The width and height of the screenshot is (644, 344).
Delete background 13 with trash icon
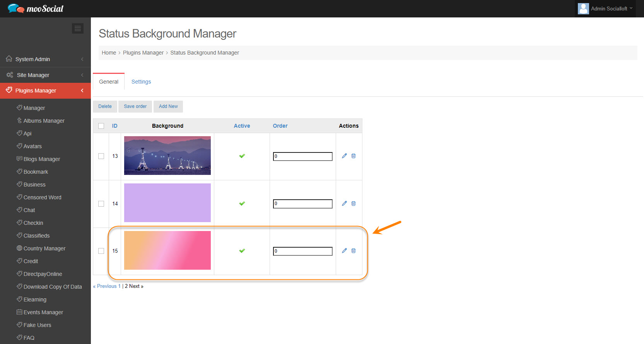pyautogui.click(x=354, y=156)
